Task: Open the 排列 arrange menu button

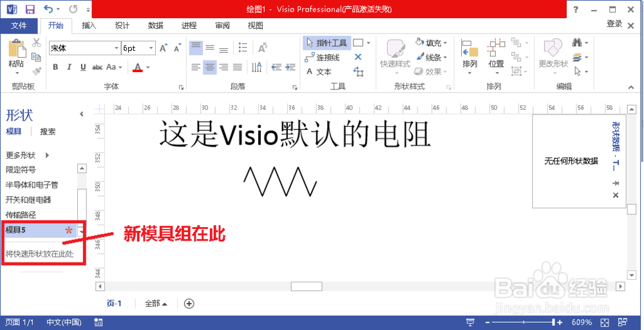Action: (x=470, y=57)
